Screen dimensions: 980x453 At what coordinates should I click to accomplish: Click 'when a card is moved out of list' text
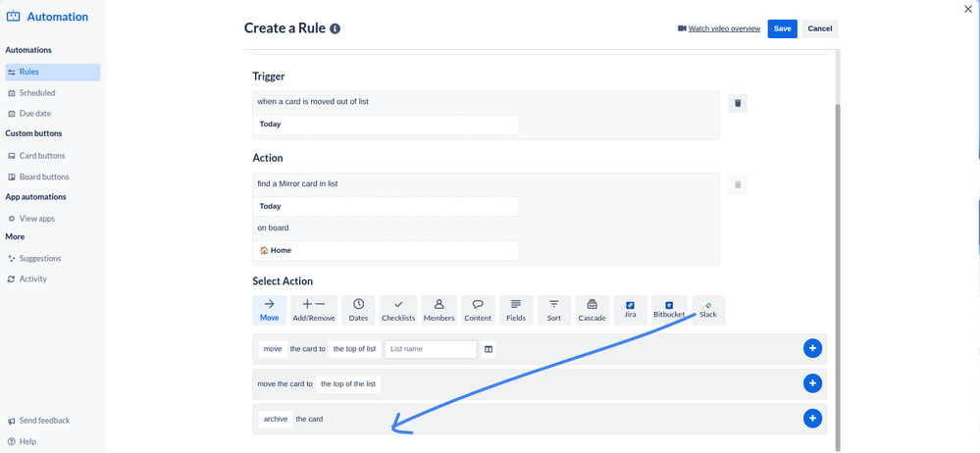coord(313,101)
